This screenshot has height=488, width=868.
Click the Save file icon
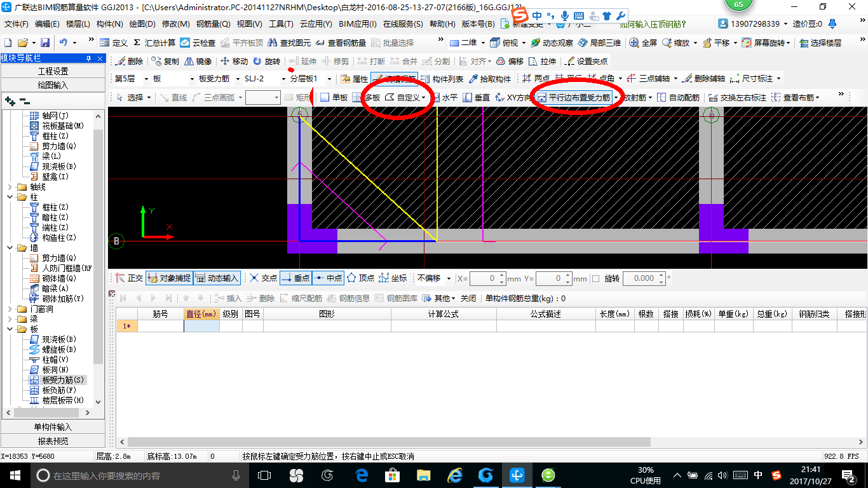(x=45, y=43)
